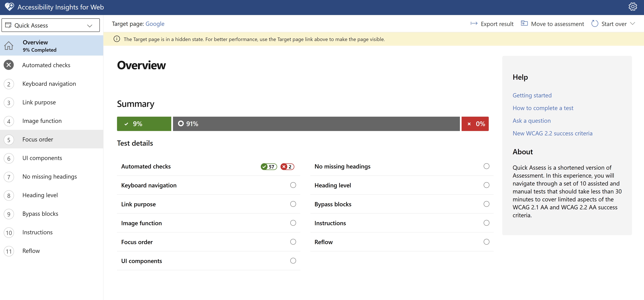Select the Reflow status circle

click(486, 242)
